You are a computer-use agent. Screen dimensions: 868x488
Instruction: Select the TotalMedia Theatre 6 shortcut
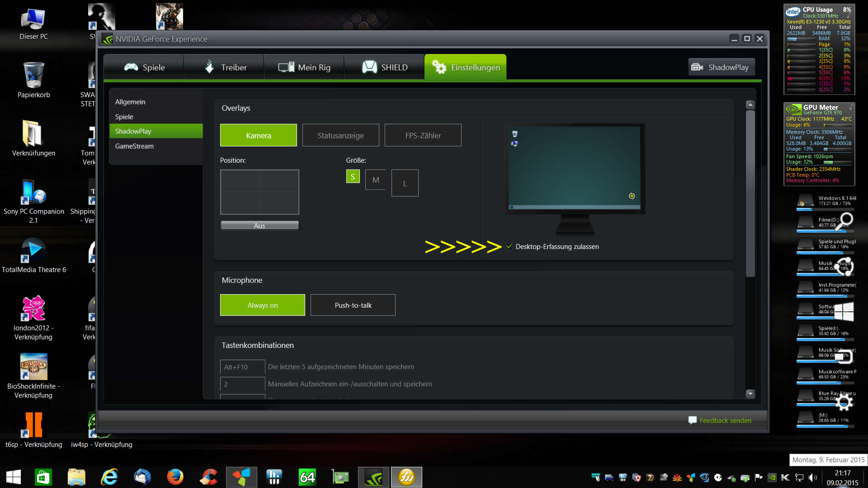pos(33,255)
